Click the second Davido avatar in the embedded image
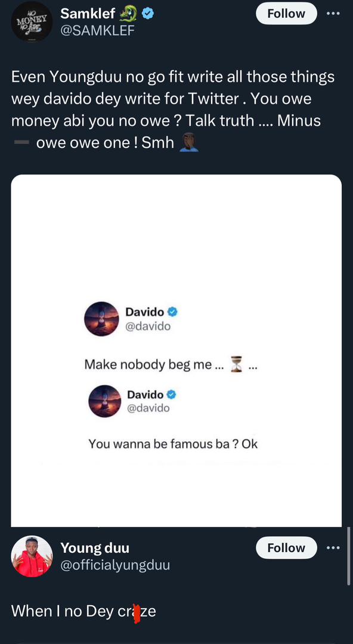 104,401
